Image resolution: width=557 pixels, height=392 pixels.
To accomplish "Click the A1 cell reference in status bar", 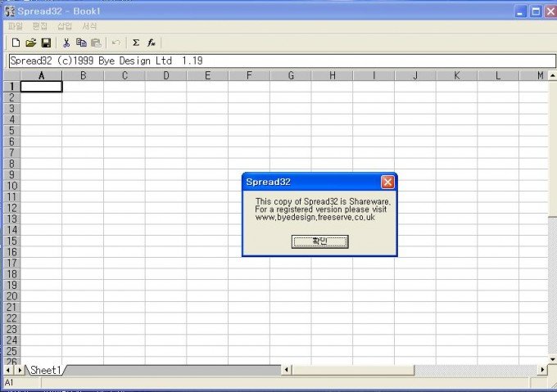I will click(x=9, y=383).
